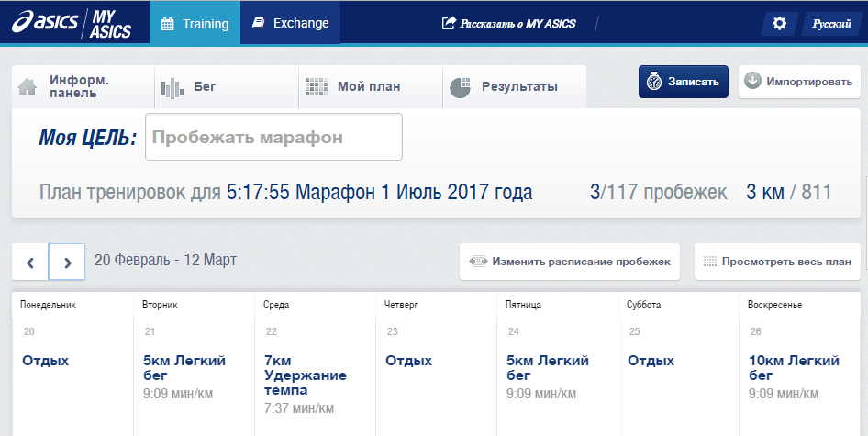Click the Пробежать марафон goal field
This screenshot has height=436, width=868.
(273, 138)
